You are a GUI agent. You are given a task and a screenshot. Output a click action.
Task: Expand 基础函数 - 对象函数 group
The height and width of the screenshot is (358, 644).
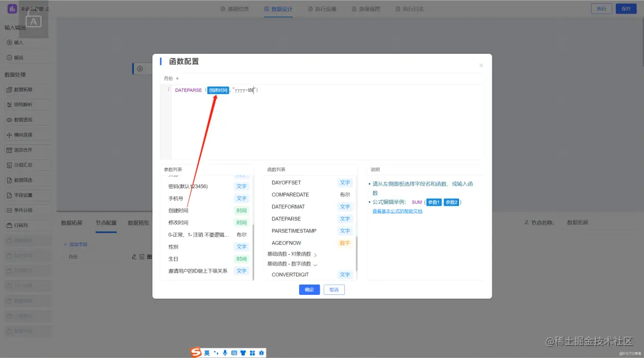[292, 255]
